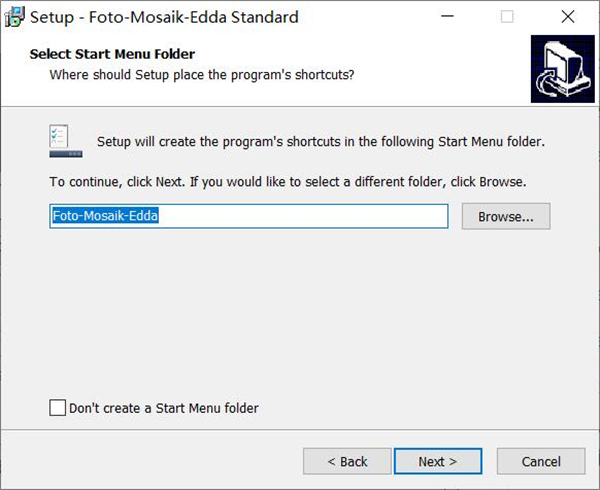Minimize the Setup window
This screenshot has height=490, width=600.
pyautogui.click(x=446, y=17)
